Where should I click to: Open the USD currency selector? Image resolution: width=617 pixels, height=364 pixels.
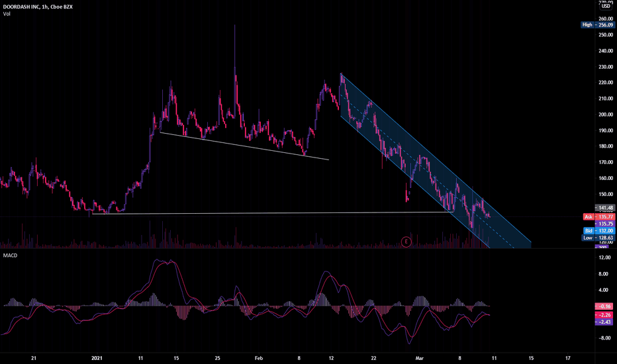click(606, 7)
